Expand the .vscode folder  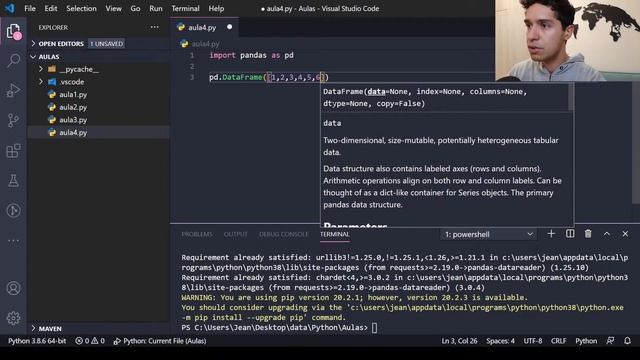click(x=72, y=82)
